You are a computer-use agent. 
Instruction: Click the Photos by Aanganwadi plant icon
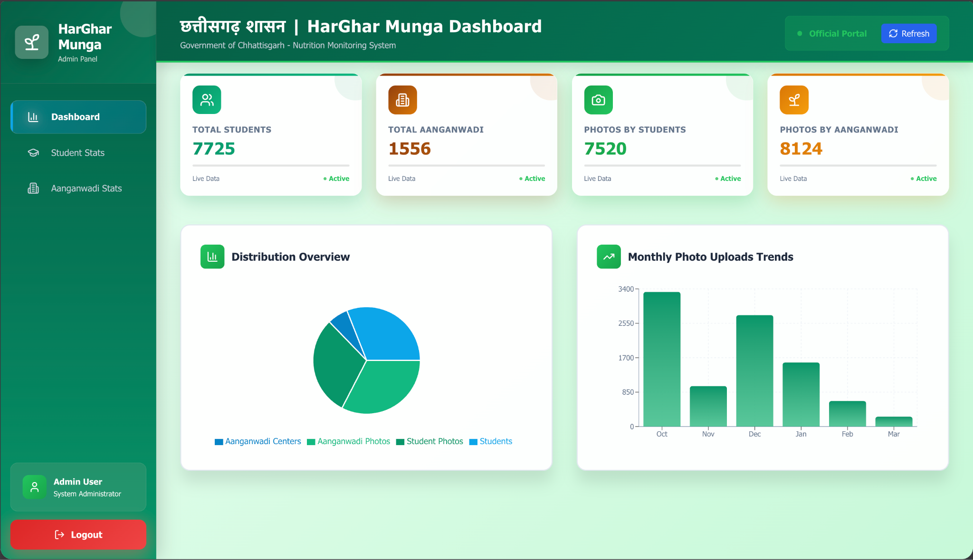point(794,100)
